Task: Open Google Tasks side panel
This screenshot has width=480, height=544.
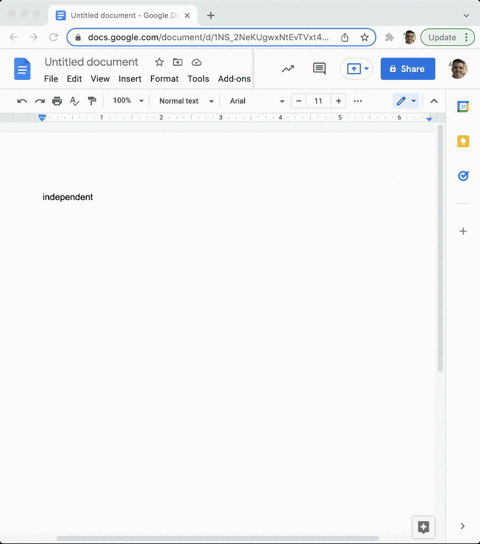Action: [463, 176]
